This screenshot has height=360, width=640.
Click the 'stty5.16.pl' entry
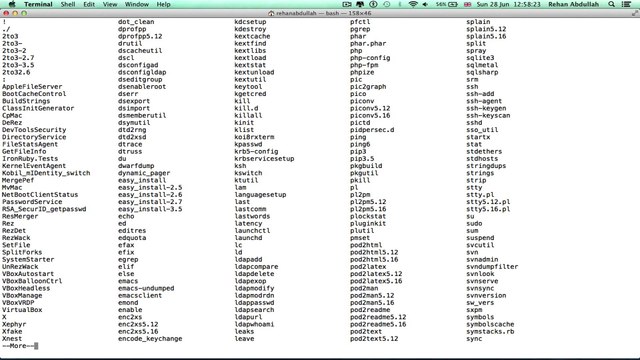(488, 209)
